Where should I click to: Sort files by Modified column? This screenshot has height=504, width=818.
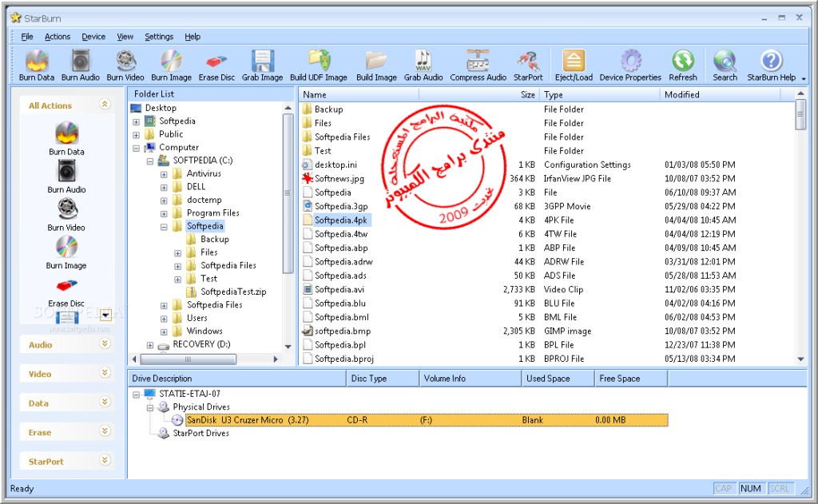721,94
